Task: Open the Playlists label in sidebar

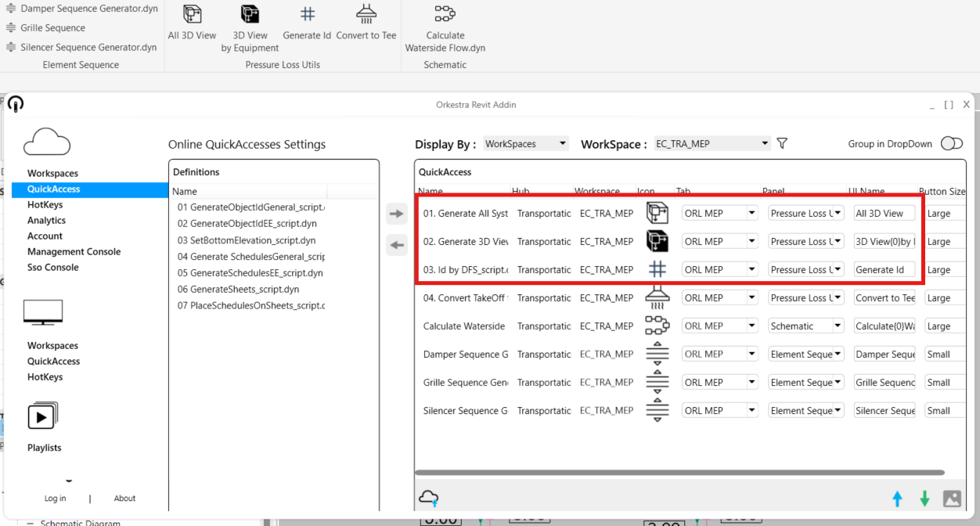Action: click(44, 448)
